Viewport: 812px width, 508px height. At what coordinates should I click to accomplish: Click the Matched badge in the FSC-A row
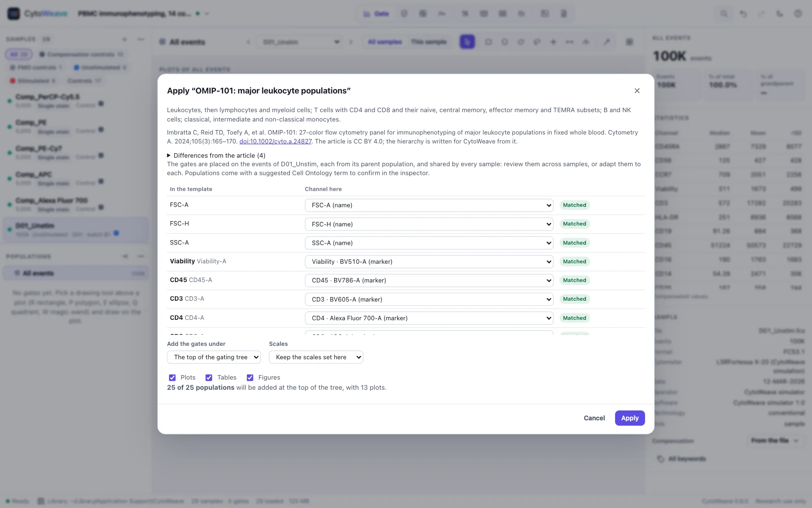[574, 205]
